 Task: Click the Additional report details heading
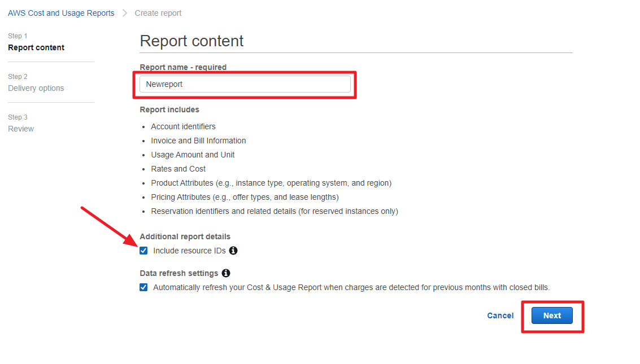(185, 236)
